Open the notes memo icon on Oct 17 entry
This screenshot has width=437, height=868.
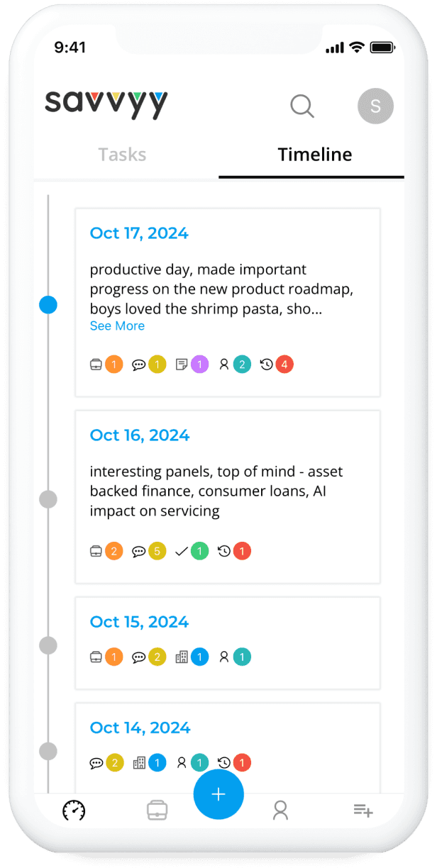tap(182, 364)
